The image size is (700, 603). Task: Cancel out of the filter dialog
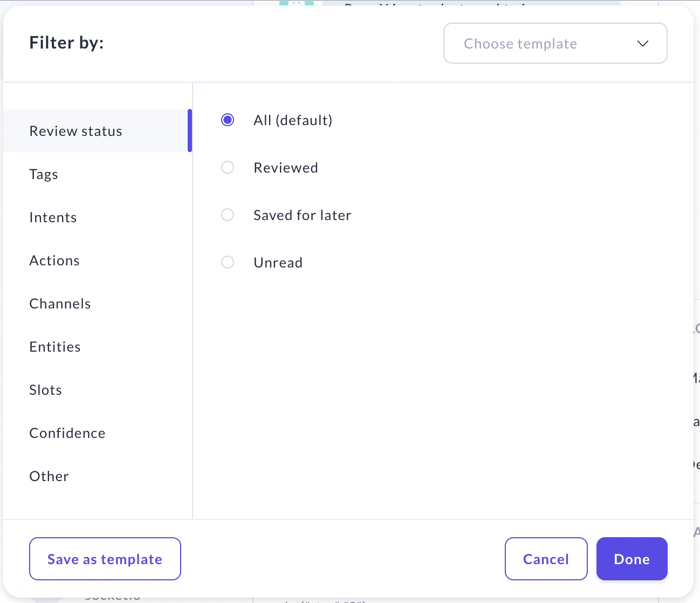pyautogui.click(x=546, y=559)
